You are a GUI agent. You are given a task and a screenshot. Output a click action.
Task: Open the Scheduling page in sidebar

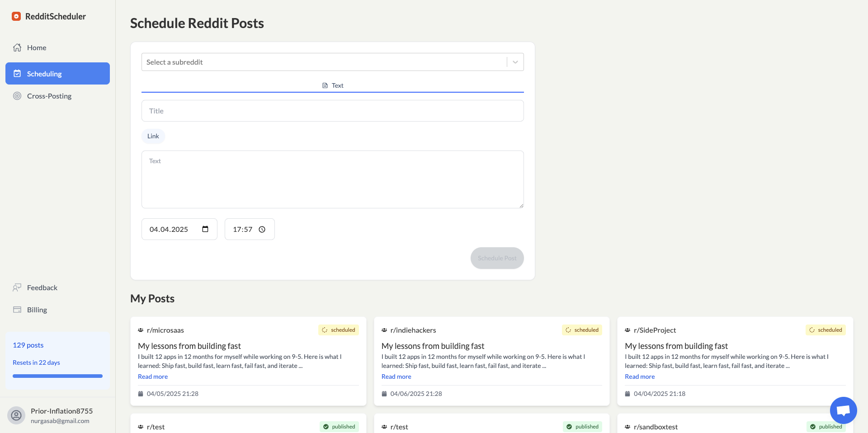pyautogui.click(x=57, y=73)
